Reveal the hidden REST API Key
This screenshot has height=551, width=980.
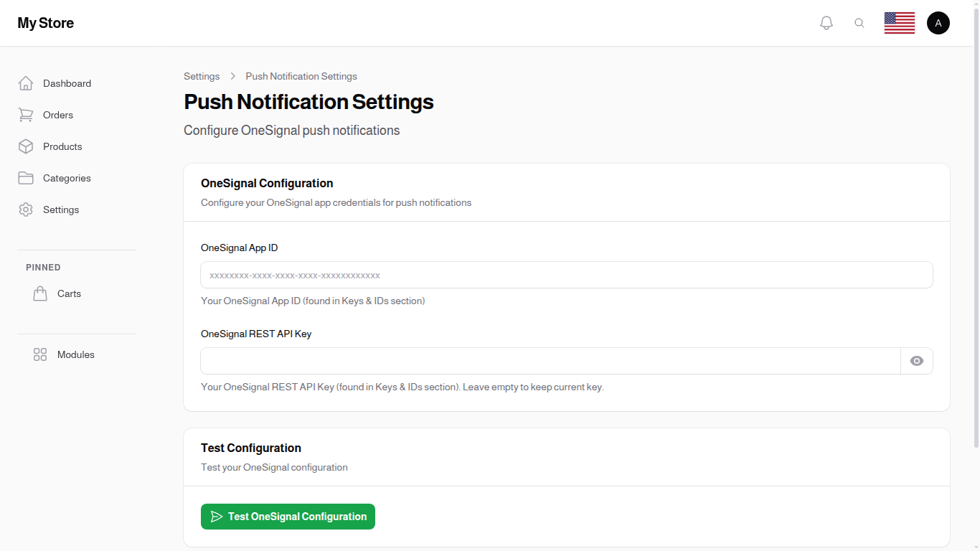point(916,361)
